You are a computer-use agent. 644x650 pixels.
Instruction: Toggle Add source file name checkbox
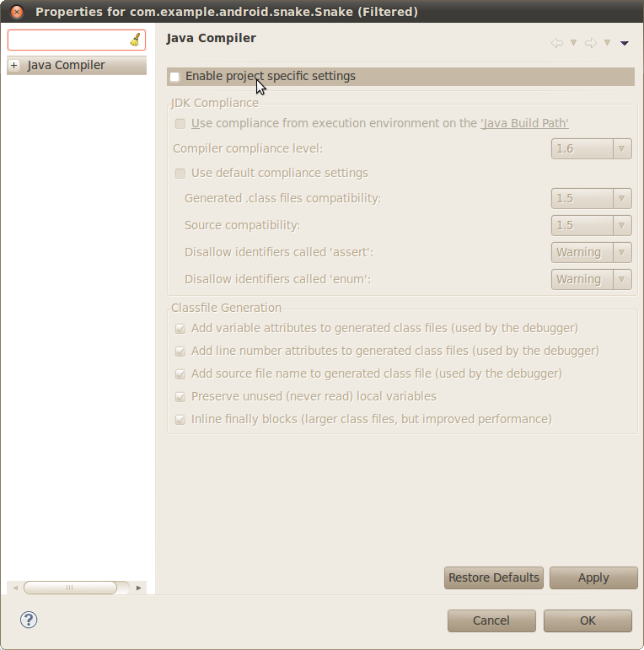pos(180,374)
